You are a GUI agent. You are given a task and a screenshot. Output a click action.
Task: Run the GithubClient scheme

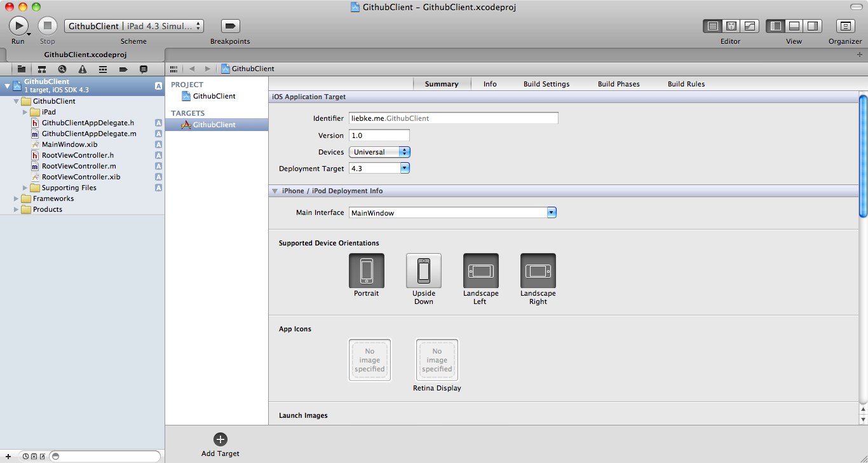18,25
